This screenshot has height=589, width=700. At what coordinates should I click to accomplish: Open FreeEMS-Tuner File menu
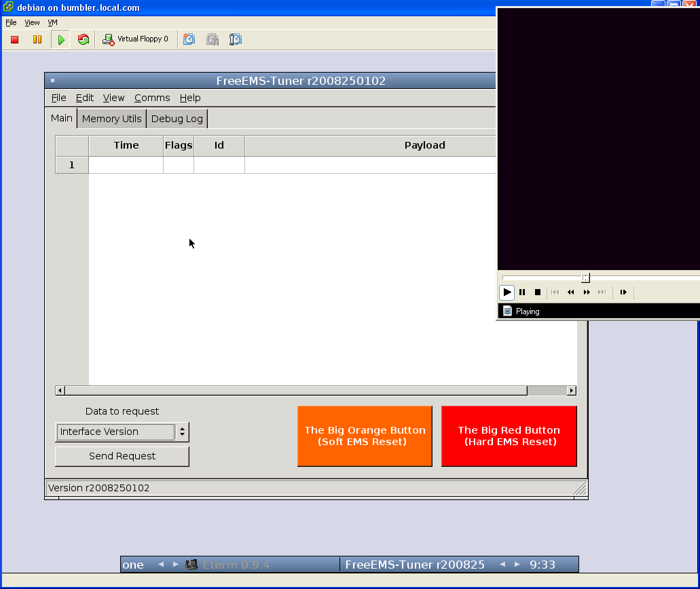click(x=58, y=98)
